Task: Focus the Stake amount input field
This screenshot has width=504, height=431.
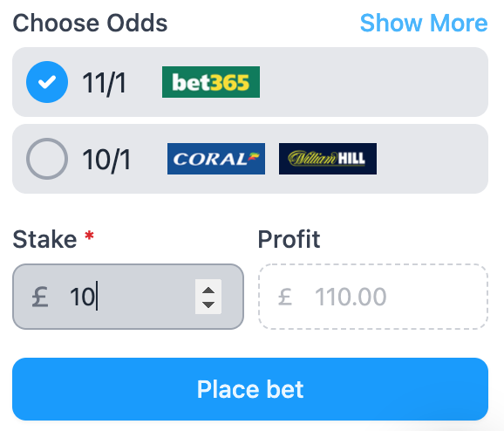Action: coord(128,297)
